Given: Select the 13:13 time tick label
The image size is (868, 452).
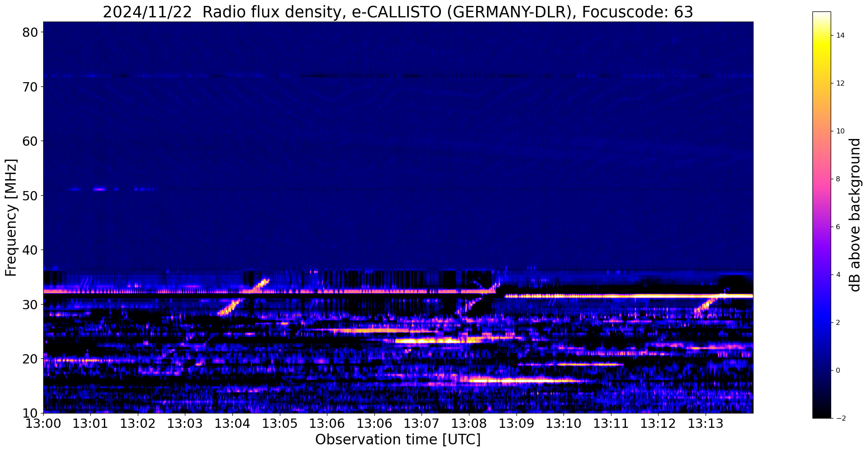Looking at the screenshot, I should [706, 424].
